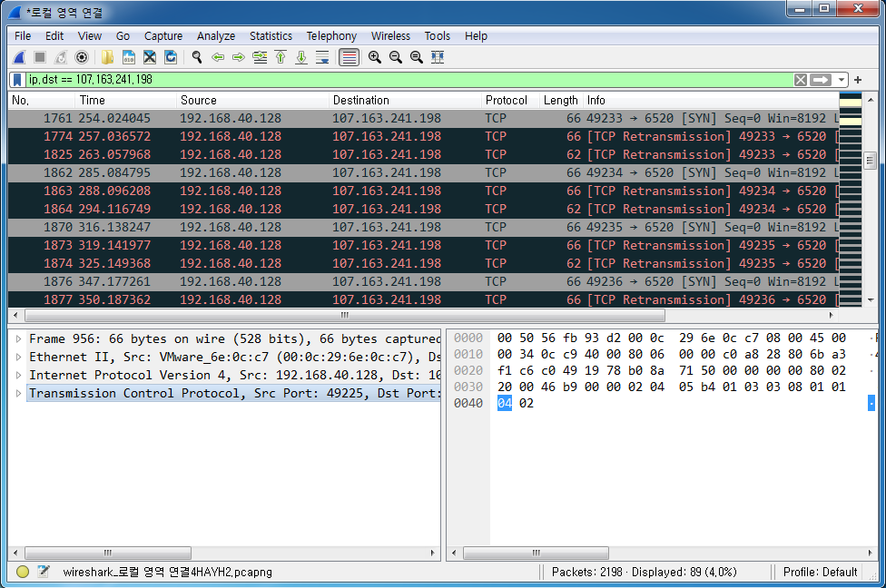The width and height of the screenshot is (886, 588).
Task: Sort packets by the Length column
Action: tap(560, 100)
